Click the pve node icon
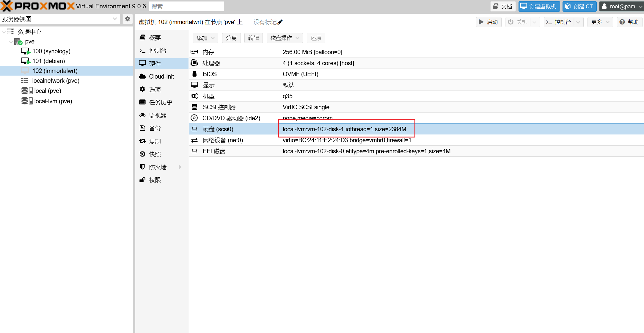Screen dimensions: 644x333 click(x=18, y=41)
